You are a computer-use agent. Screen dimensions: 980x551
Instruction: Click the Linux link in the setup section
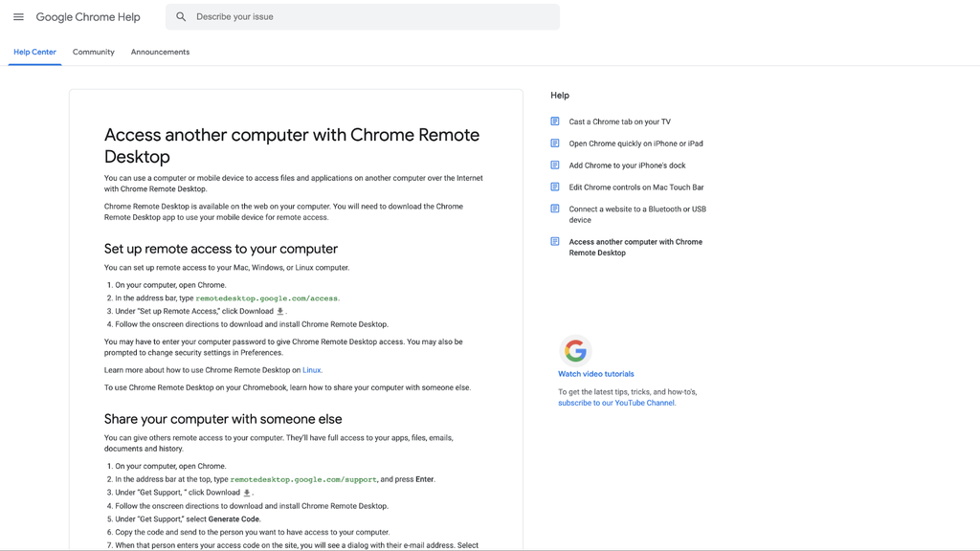[x=311, y=369]
